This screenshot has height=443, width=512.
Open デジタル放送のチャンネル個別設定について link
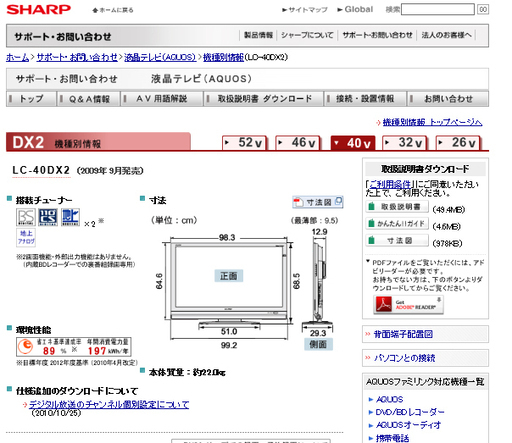click(109, 404)
